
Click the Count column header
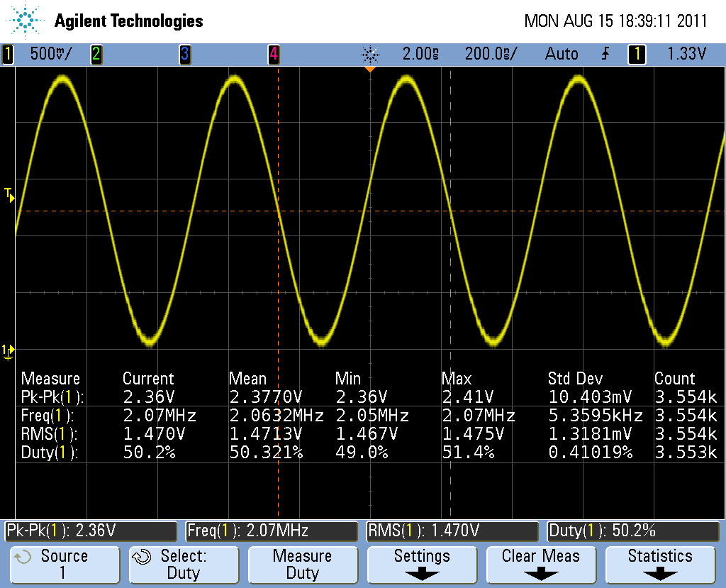tap(675, 379)
